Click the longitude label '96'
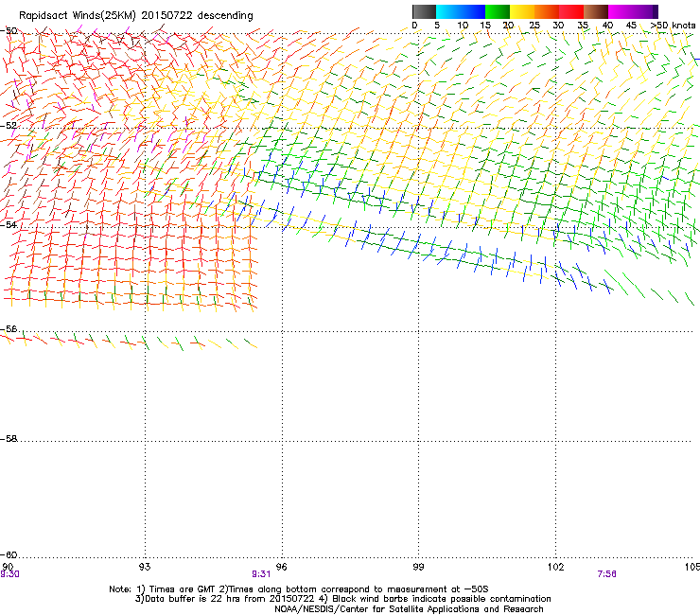The height and width of the screenshot is (615, 700). [x=281, y=567]
